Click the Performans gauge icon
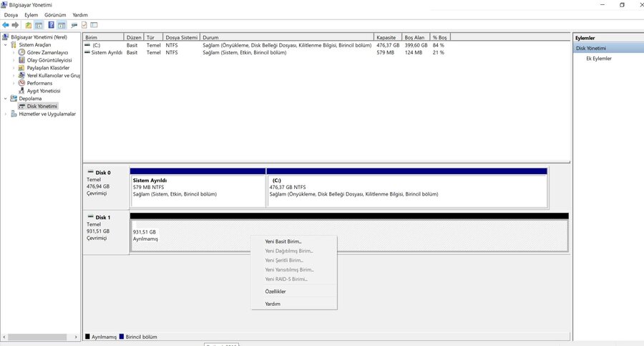 click(x=21, y=82)
